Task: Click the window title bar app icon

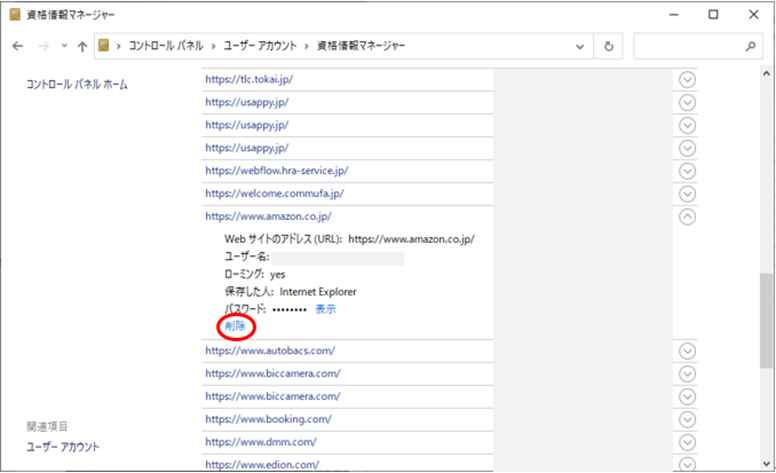Action: pos(15,15)
